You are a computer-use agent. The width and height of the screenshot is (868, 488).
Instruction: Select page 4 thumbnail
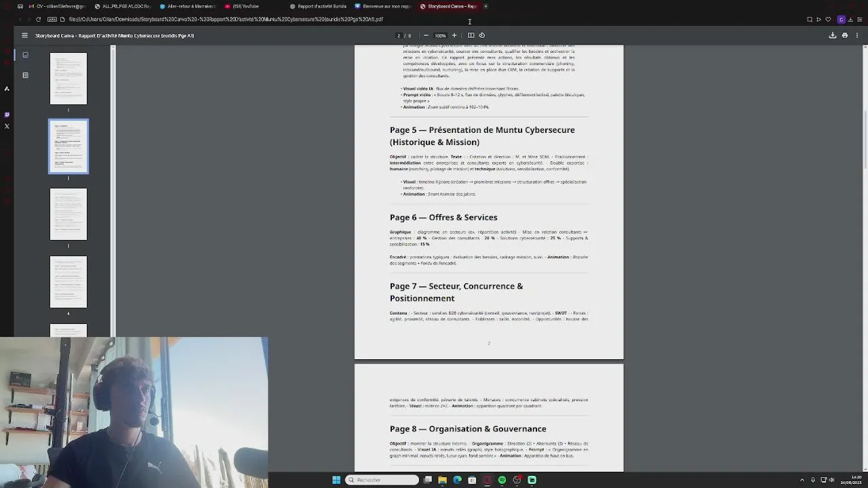click(x=68, y=282)
